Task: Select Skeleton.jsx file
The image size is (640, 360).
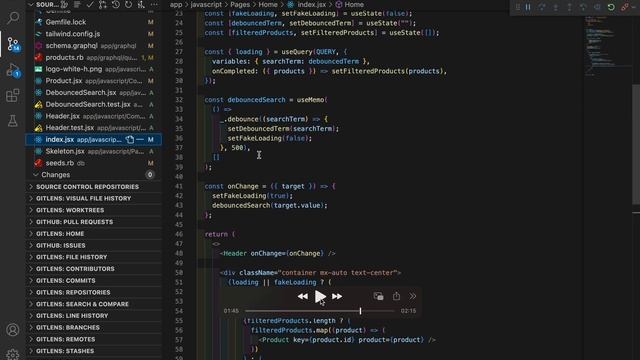Action: coord(94,151)
